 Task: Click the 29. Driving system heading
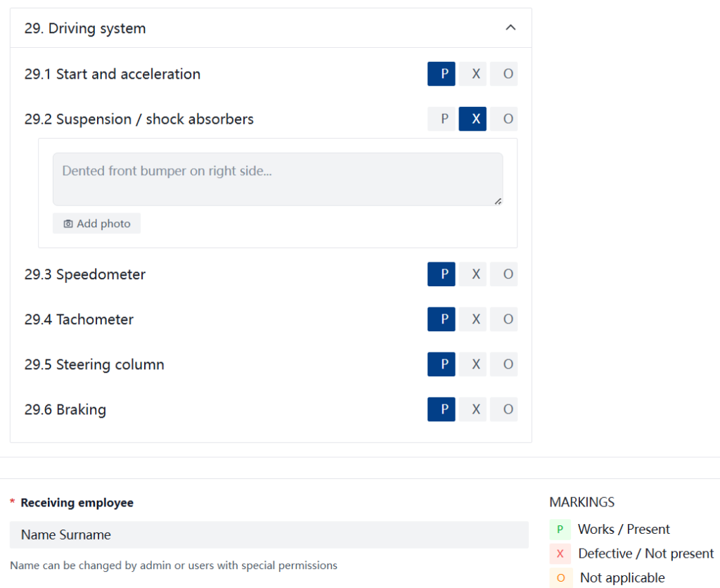(85, 28)
